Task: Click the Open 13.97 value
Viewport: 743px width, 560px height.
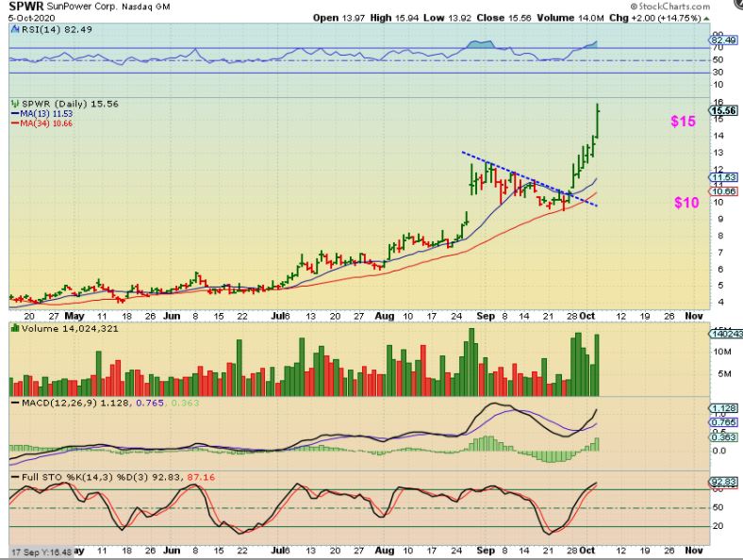Action: 338,18
